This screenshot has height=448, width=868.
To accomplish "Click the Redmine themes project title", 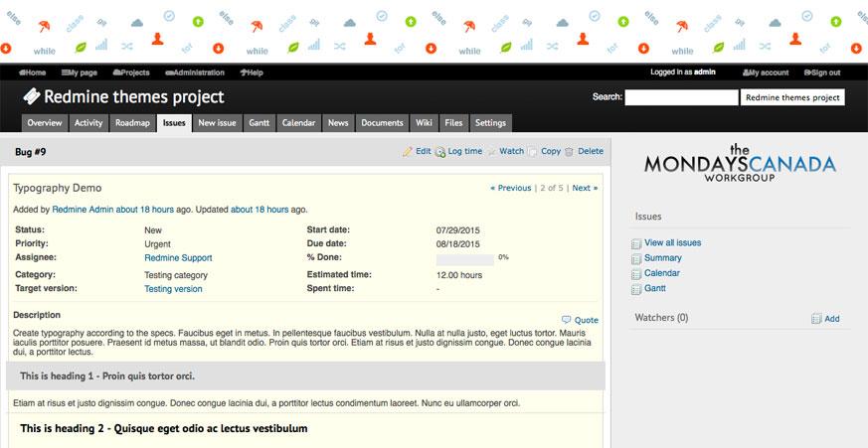I will pyautogui.click(x=134, y=96).
